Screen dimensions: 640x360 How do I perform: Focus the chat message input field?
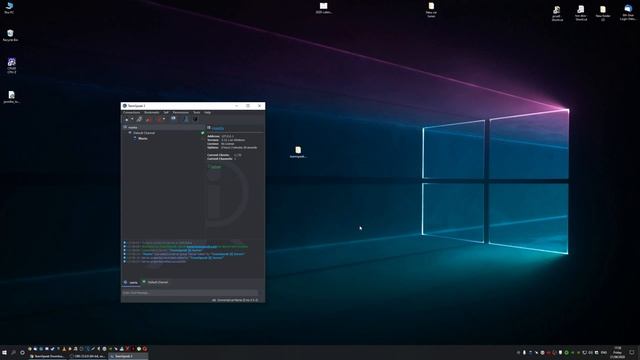190,293
